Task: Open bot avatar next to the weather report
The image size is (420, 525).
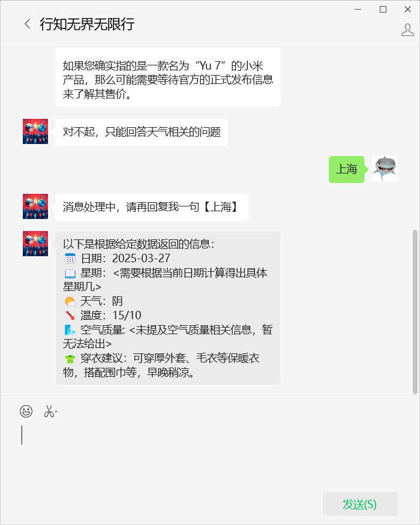Action: tap(35, 244)
